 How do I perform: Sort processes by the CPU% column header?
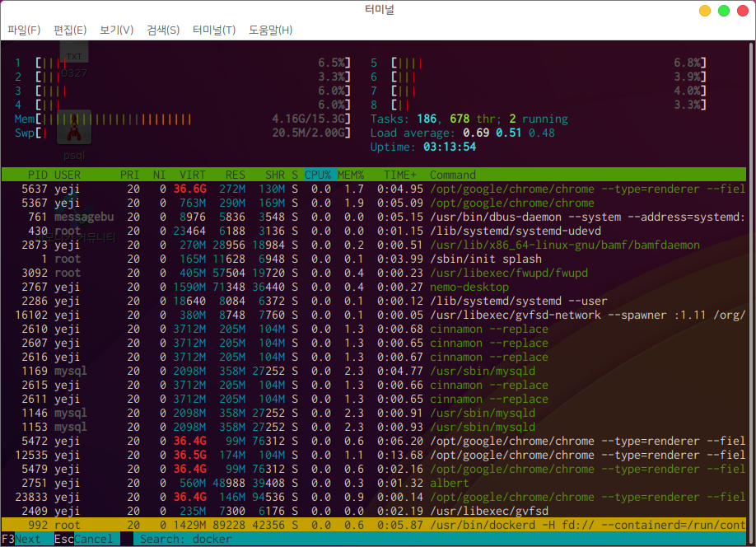(x=317, y=175)
